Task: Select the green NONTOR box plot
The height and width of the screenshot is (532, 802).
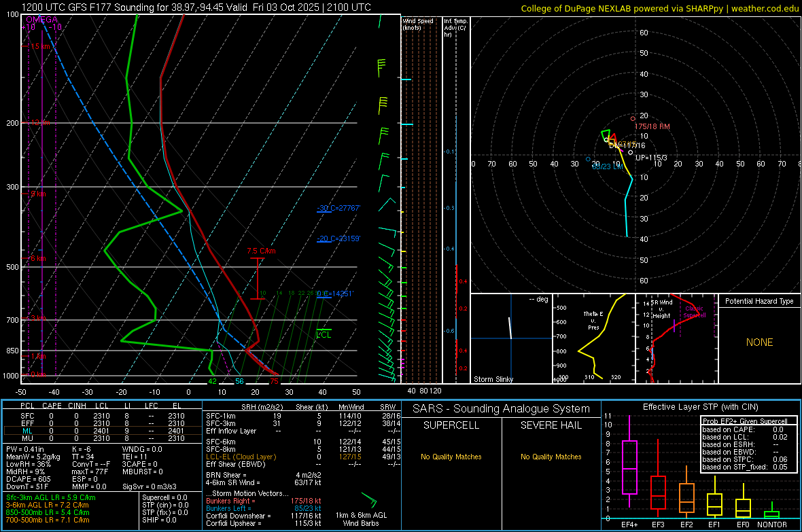Action: tap(772, 511)
